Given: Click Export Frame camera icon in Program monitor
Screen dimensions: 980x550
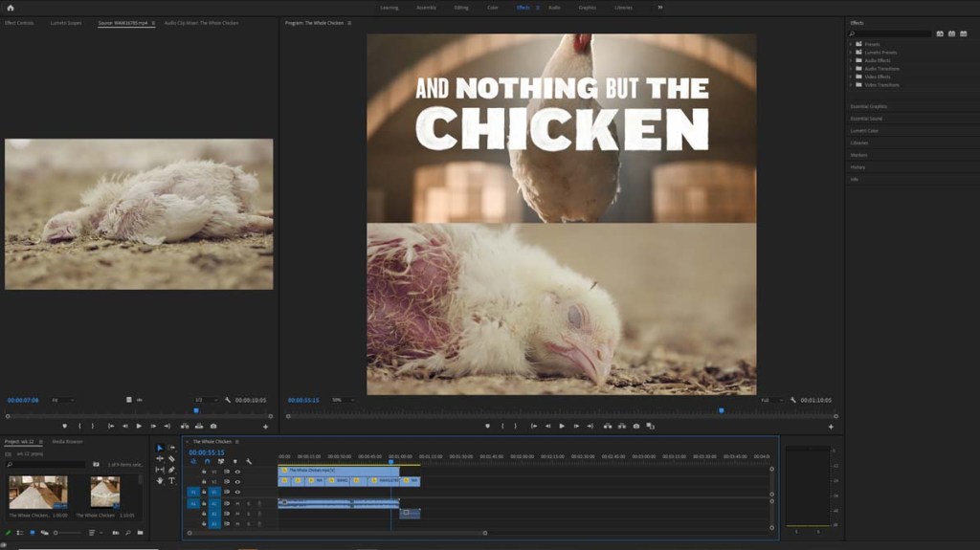Looking at the screenshot, I should tap(636, 426).
